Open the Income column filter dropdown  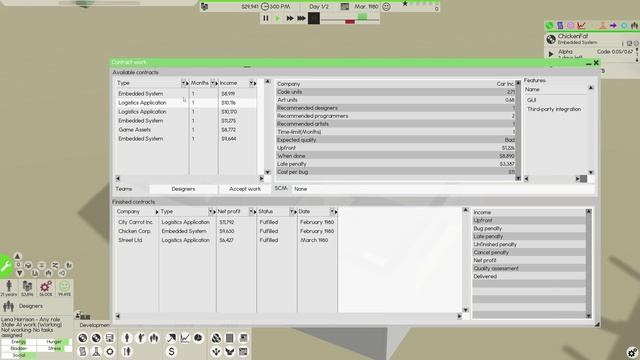(251, 83)
